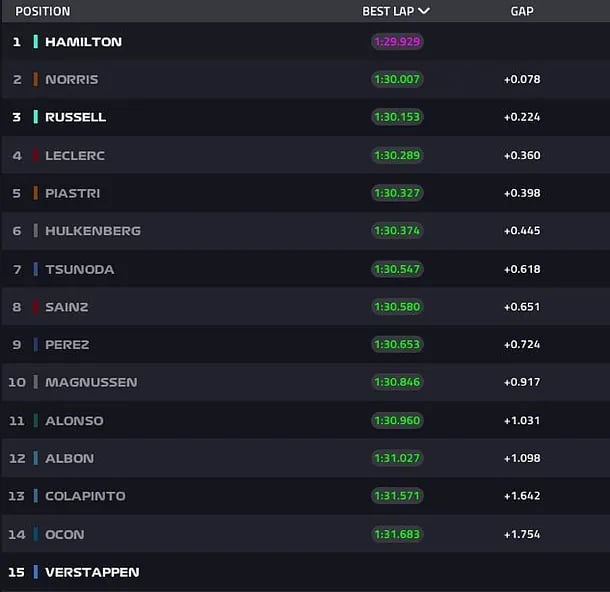Click Verstappen's blue team color bar

tap(36, 572)
